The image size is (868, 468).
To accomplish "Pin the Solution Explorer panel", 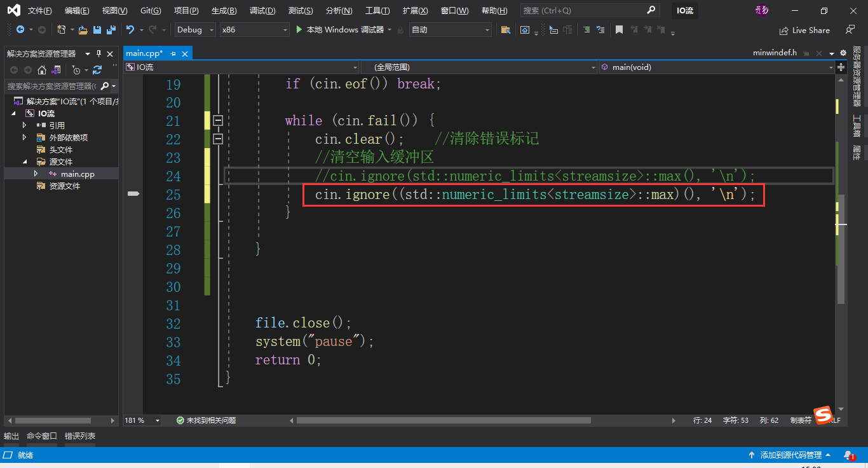I will point(98,53).
